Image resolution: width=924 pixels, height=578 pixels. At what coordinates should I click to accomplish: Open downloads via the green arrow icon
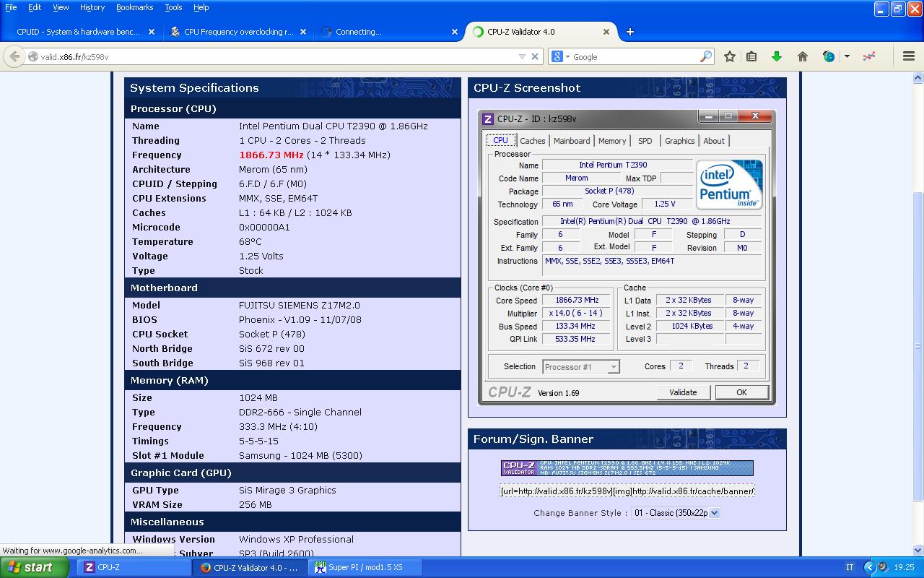pos(777,56)
